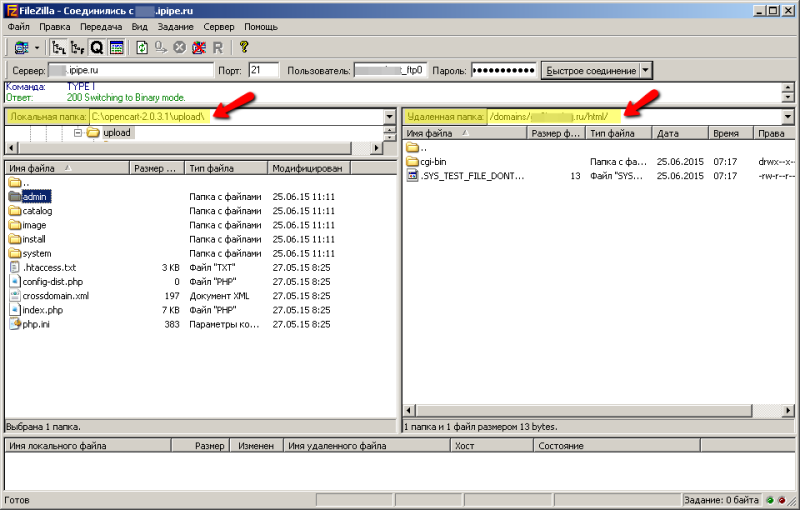
Task: Click the Быстрое соединение button
Action: point(589,71)
